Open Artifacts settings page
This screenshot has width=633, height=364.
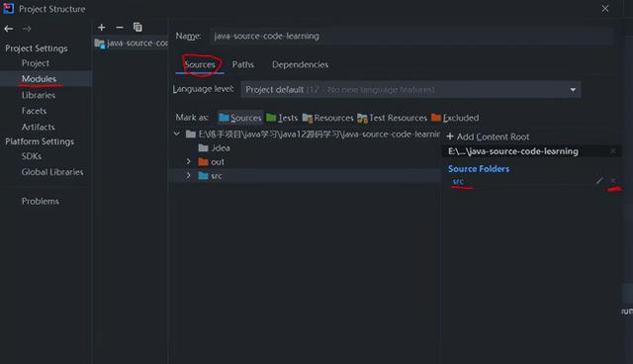point(38,127)
